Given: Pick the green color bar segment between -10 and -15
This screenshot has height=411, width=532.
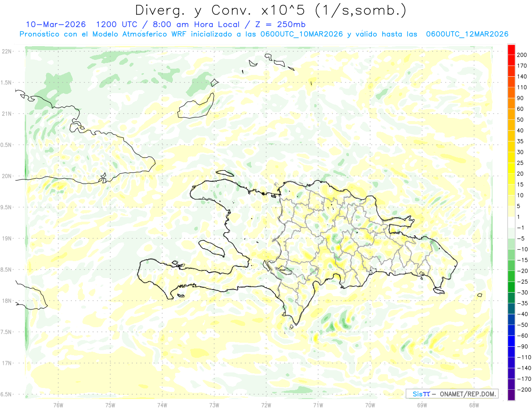Looking at the screenshot, I should coord(511,254).
